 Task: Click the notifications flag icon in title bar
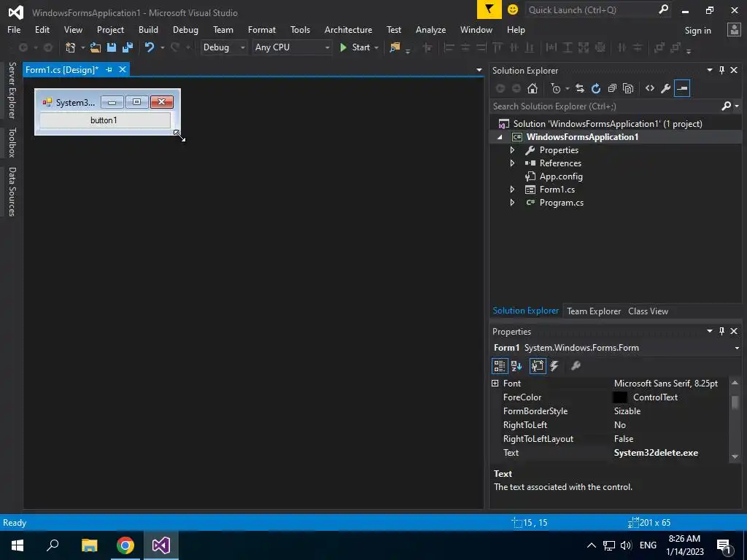[x=489, y=9]
